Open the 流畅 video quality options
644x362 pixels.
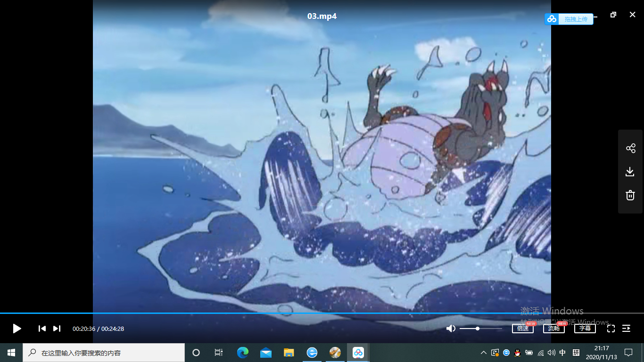pyautogui.click(x=554, y=329)
